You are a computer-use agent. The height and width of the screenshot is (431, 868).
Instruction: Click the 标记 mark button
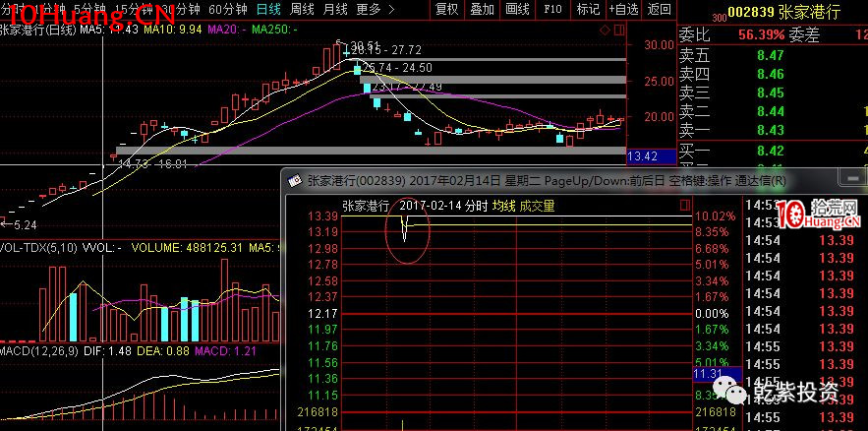coord(587,10)
